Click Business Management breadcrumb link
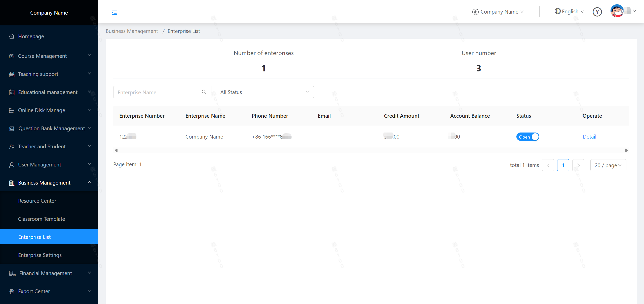Image resolution: width=644 pixels, height=304 pixels. click(x=132, y=31)
